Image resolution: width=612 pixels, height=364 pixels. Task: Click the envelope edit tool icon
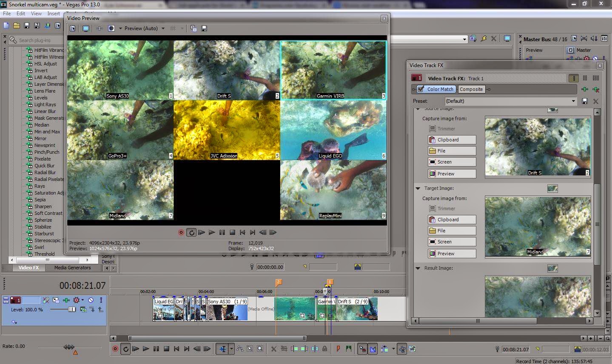pyautogui.click(x=240, y=349)
